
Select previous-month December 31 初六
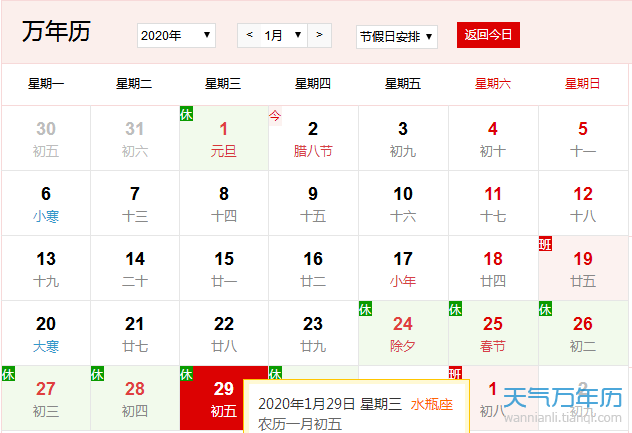pyautogui.click(x=135, y=138)
